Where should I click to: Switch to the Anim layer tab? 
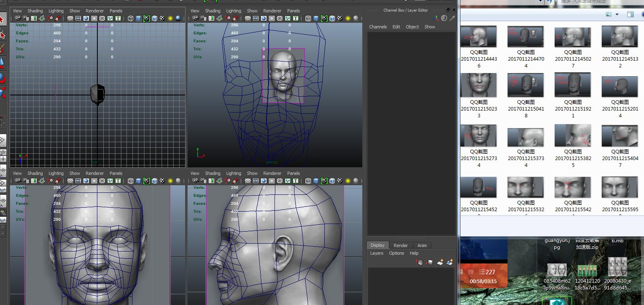pyautogui.click(x=422, y=246)
